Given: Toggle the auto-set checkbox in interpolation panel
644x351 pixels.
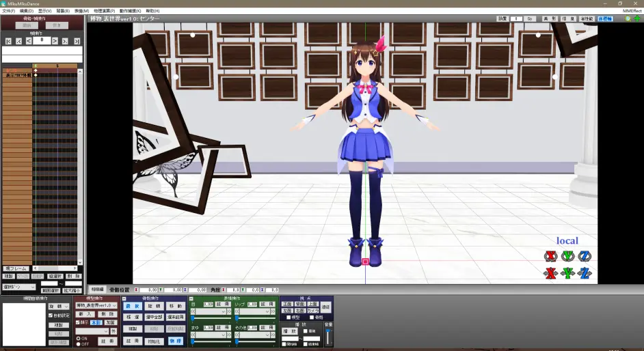Looking at the screenshot, I should [51, 315].
